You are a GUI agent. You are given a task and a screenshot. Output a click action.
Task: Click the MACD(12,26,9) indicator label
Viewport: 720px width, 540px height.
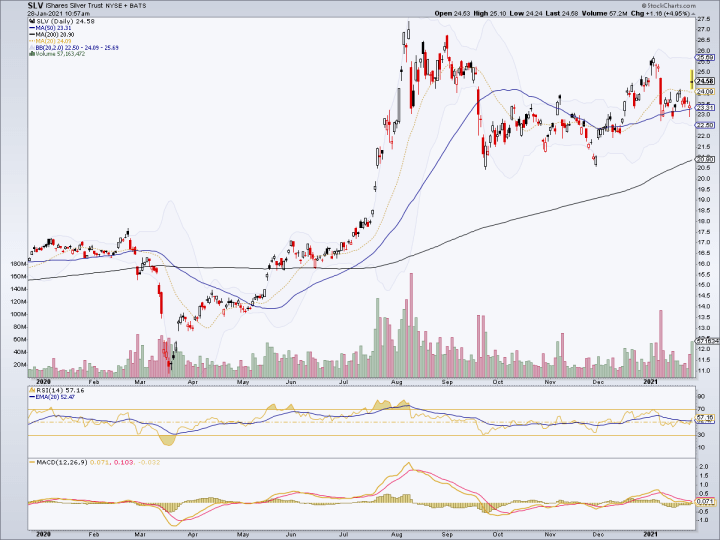[x=58, y=462]
